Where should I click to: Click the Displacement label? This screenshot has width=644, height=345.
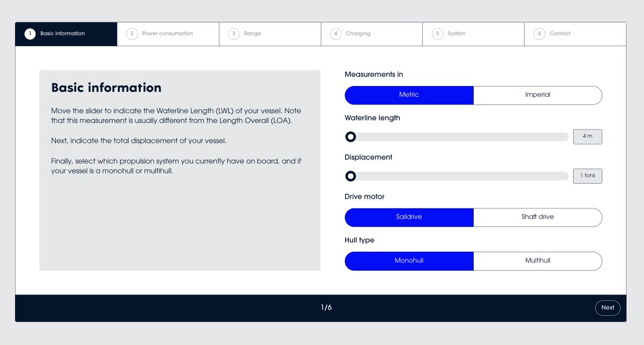click(368, 157)
